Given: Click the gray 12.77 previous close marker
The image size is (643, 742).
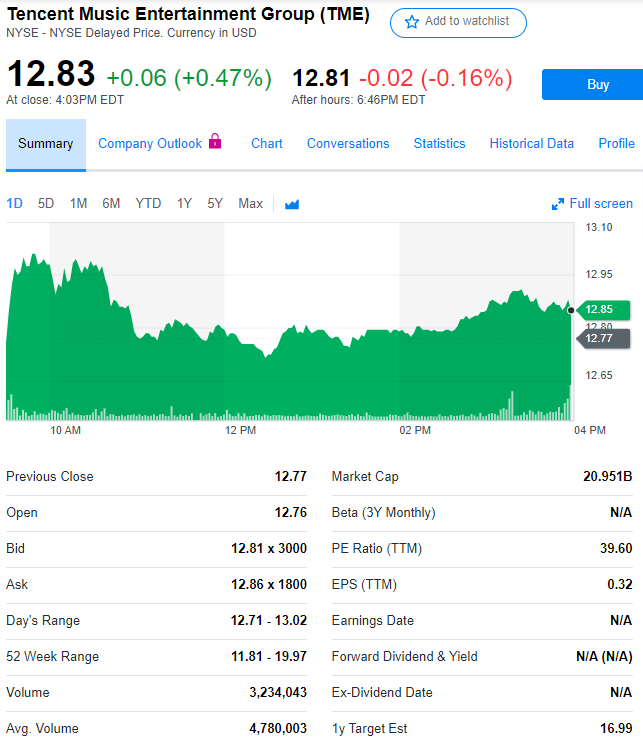Looking at the screenshot, I should pos(600,338).
